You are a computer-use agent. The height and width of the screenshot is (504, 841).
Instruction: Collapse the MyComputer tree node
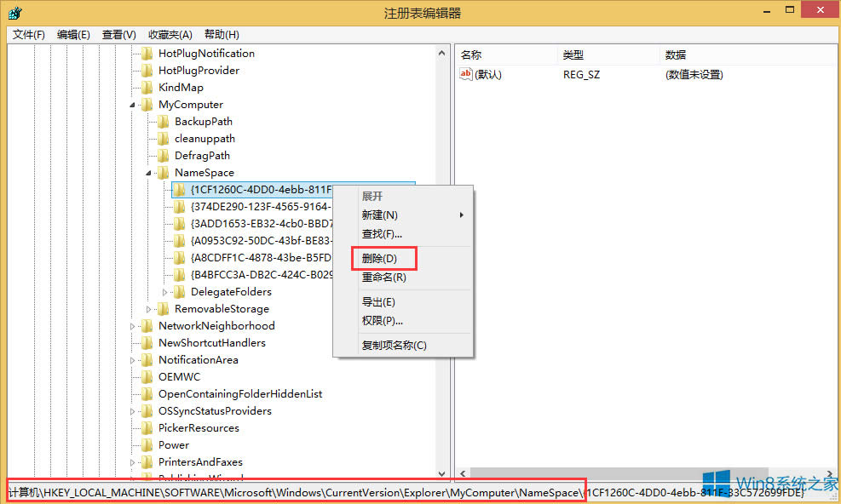click(133, 104)
